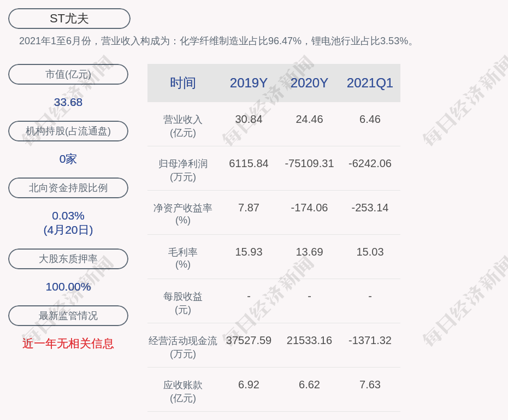
Task: Select the 净资产收益率 (%) row label
Action: 183,214
